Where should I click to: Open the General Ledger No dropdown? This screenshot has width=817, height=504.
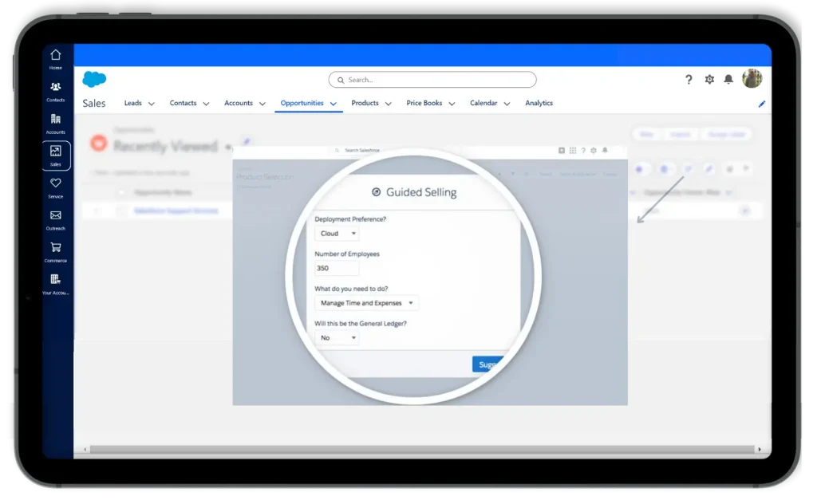click(337, 338)
